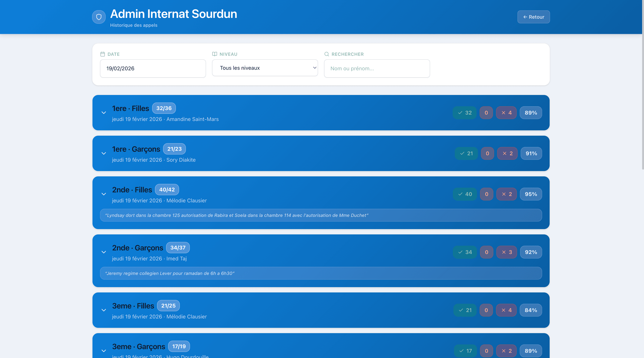Open the Tous les niveaux dropdown

[265, 68]
